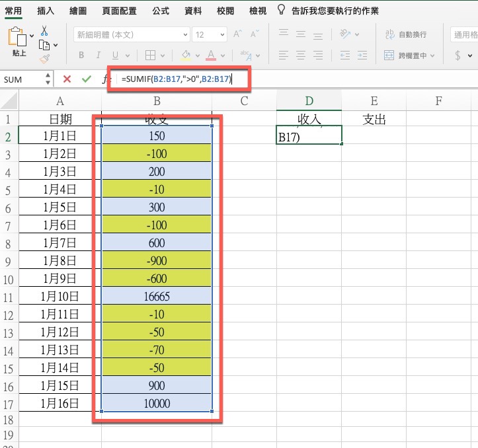Click the Copy icon in the ribbon
Screen dimensions: 478x448
tap(44, 44)
